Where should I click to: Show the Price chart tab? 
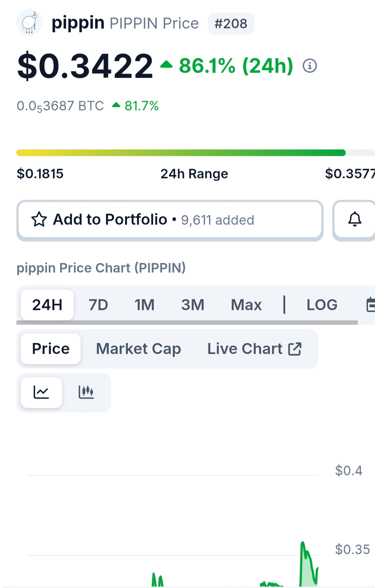click(x=51, y=349)
